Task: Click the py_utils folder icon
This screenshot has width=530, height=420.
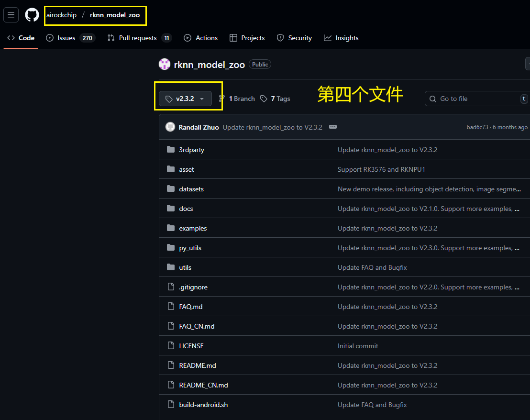Action: coord(171,247)
